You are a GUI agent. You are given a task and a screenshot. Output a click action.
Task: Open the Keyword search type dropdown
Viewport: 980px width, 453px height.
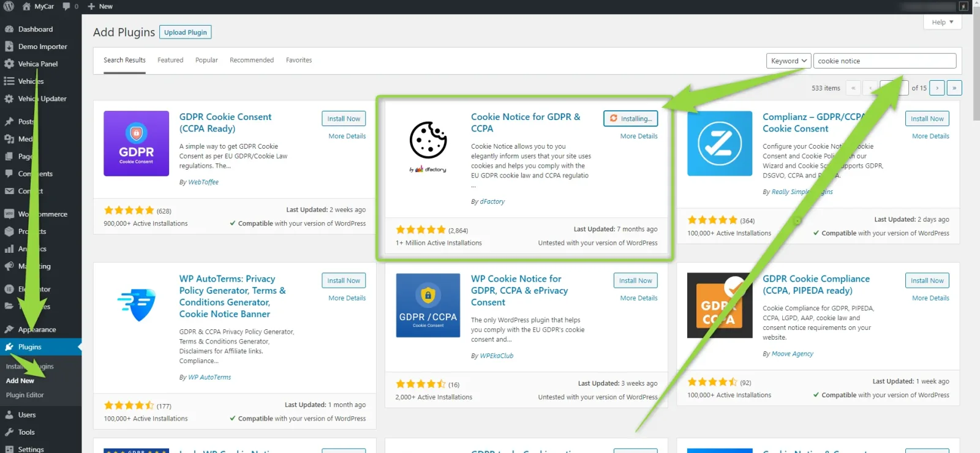click(x=788, y=61)
